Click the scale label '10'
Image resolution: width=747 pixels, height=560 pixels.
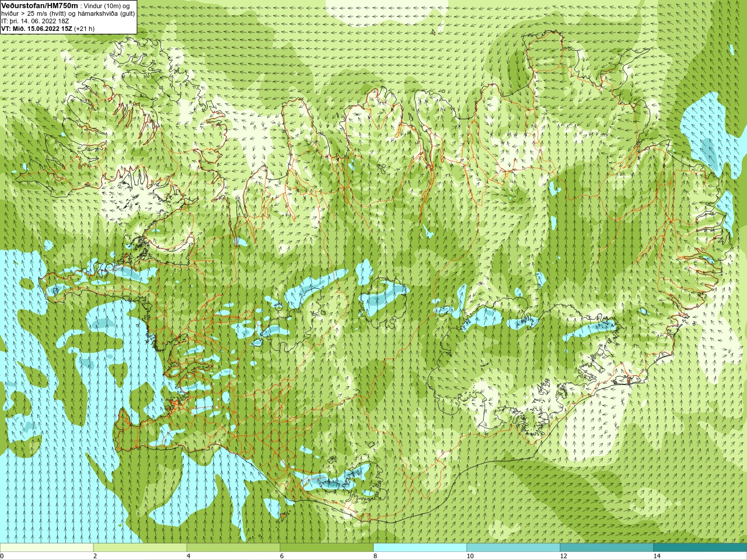coord(470,556)
